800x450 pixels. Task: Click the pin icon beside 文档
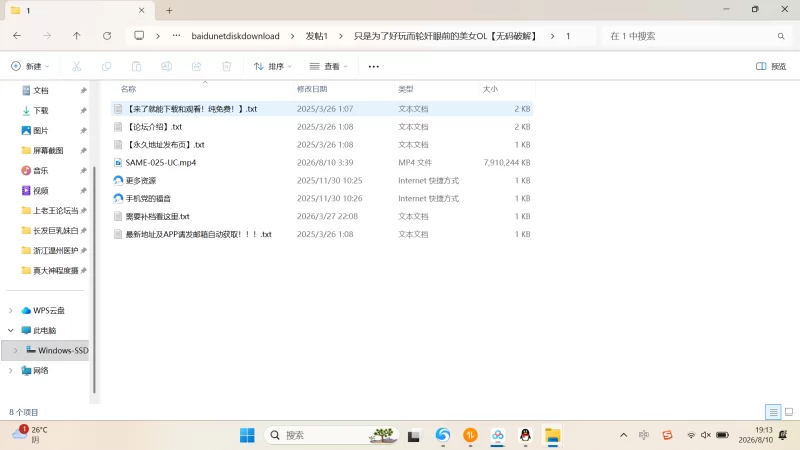(83, 90)
